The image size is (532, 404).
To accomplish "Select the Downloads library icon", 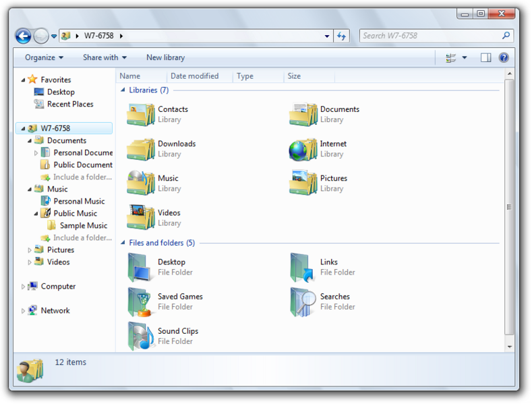I will 141,149.
